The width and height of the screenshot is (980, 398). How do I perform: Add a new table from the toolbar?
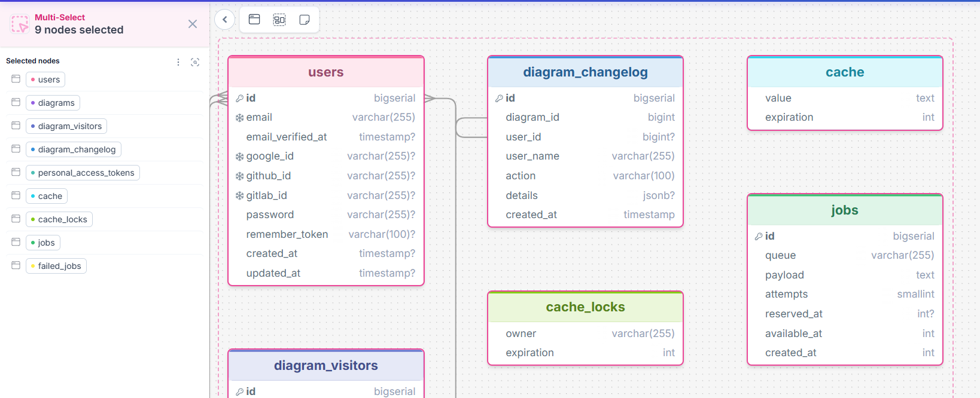(254, 20)
